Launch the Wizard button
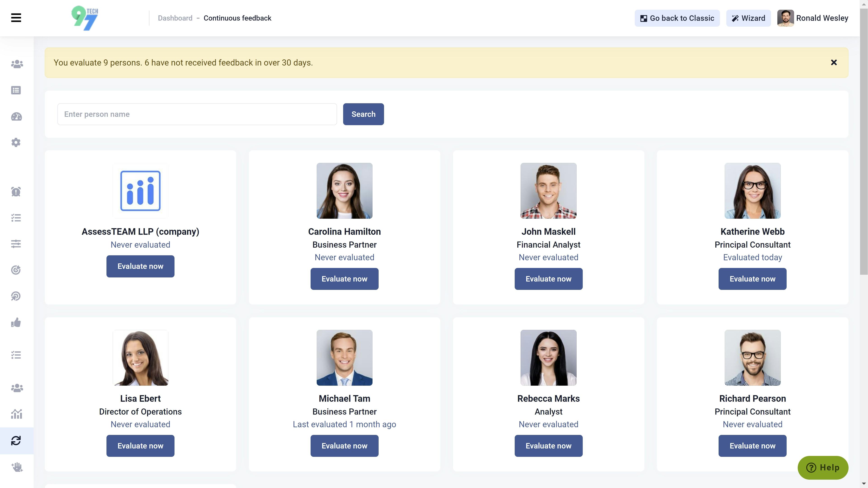 click(748, 18)
